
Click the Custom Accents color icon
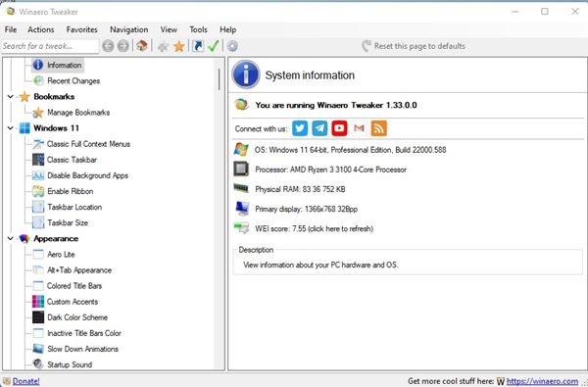(38, 302)
